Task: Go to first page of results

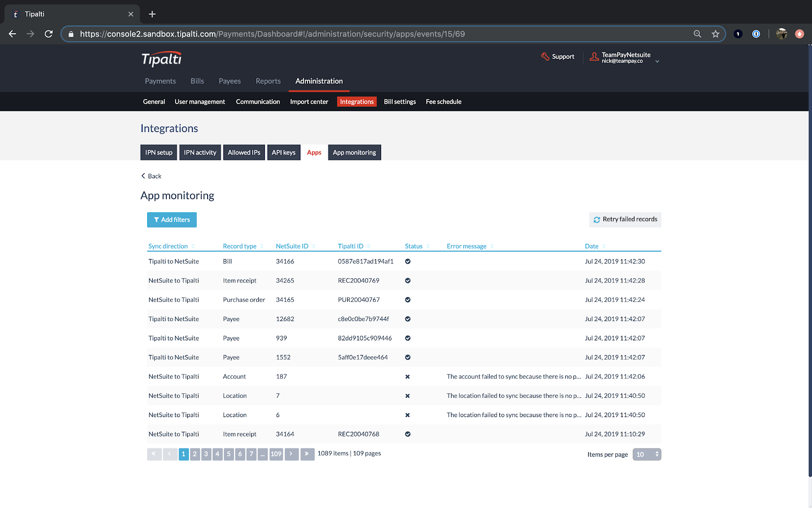Action: click(x=154, y=454)
